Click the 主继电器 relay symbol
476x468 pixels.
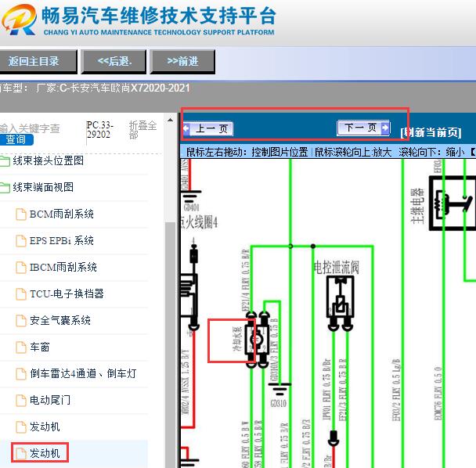452,203
